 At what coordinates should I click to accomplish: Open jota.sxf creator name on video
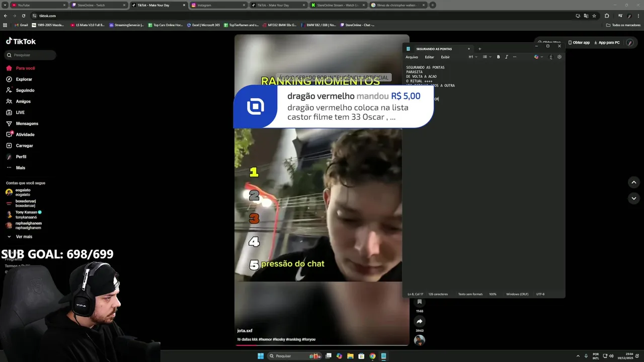245,330
